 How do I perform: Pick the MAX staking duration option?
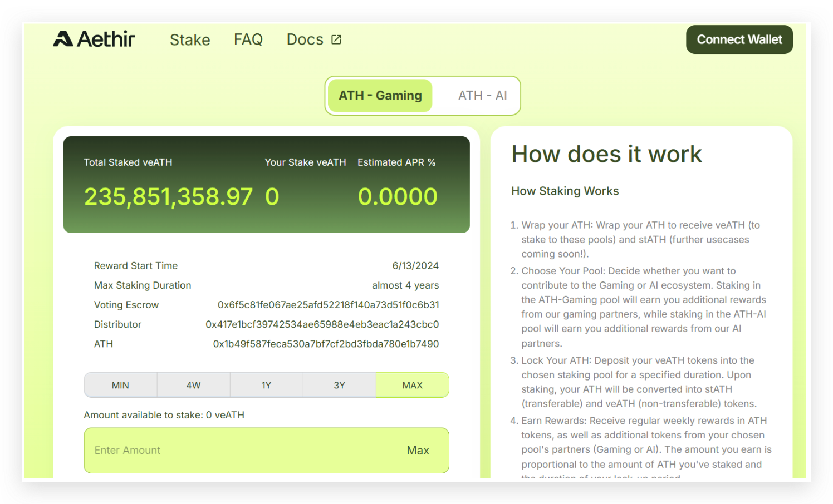[x=412, y=385]
